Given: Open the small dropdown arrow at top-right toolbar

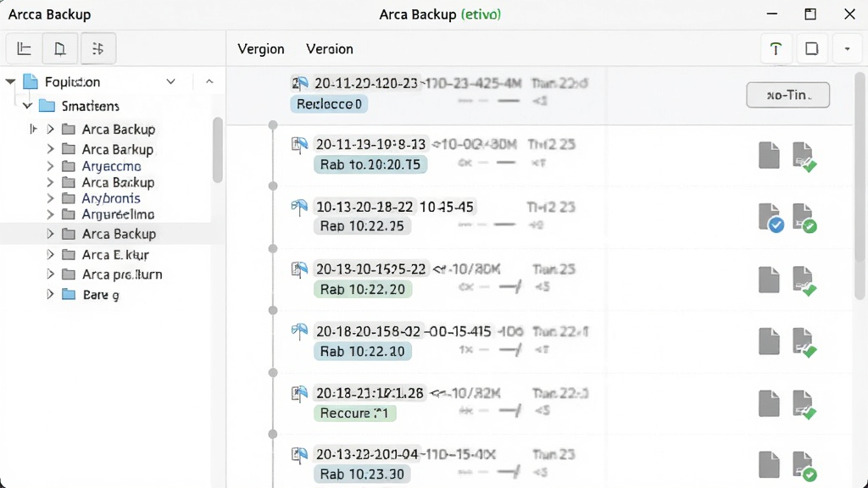Looking at the screenshot, I should point(847,48).
